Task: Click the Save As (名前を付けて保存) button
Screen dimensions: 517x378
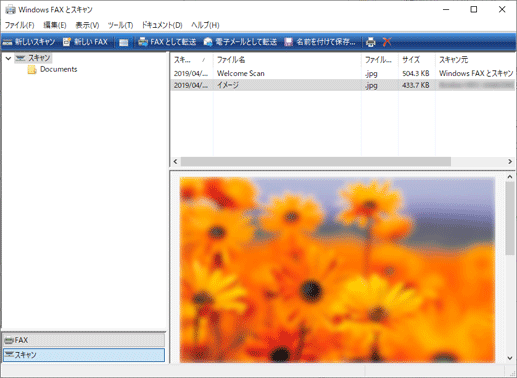Action: pyautogui.click(x=320, y=42)
